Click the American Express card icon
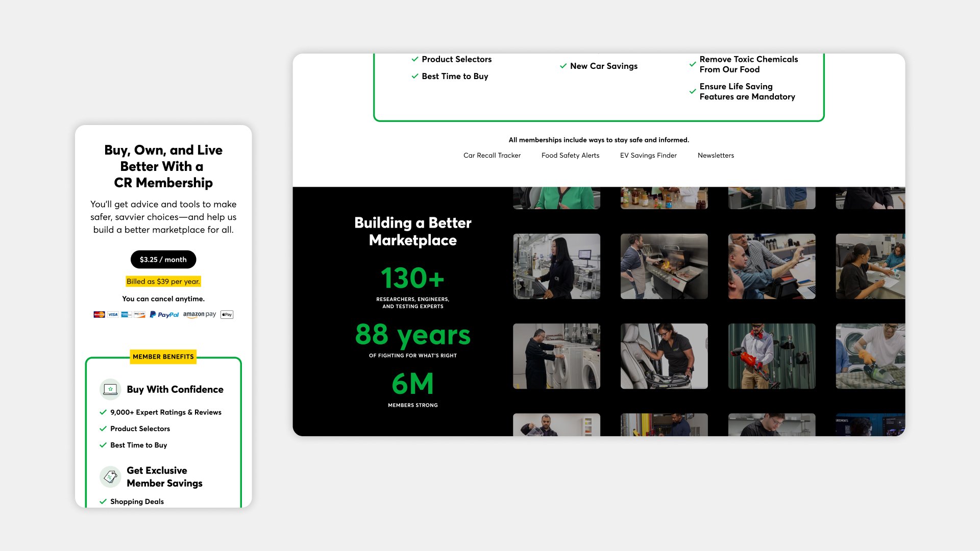Screen dimensions: 980x551 pos(126,315)
